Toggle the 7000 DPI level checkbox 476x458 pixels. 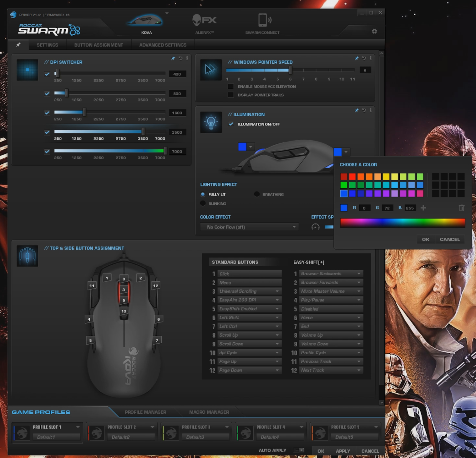coord(47,152)
